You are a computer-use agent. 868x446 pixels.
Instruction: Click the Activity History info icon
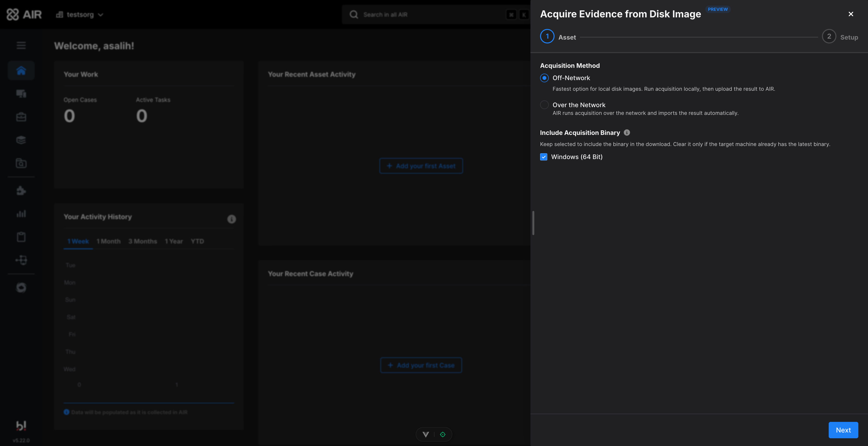231,219
